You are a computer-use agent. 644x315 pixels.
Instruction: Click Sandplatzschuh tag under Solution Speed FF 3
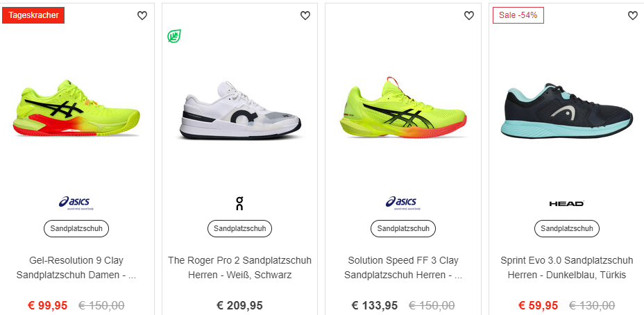click(403, 228)
